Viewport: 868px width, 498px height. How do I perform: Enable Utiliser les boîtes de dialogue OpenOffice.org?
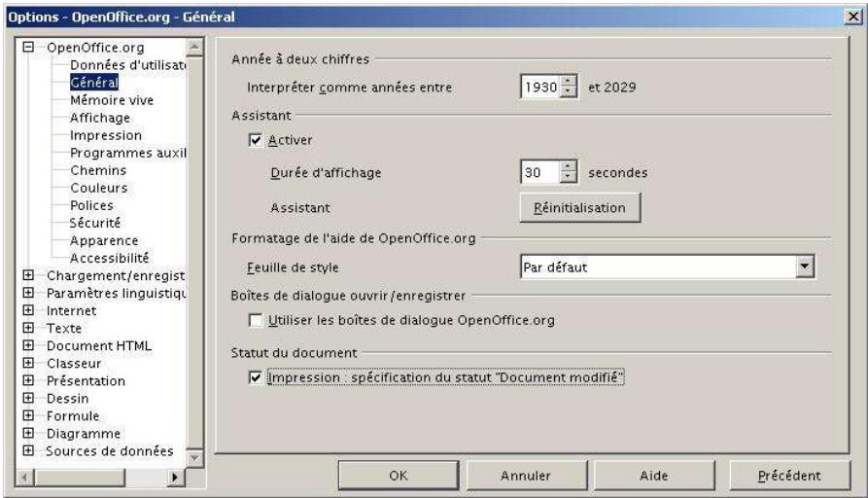coord(256,320)
